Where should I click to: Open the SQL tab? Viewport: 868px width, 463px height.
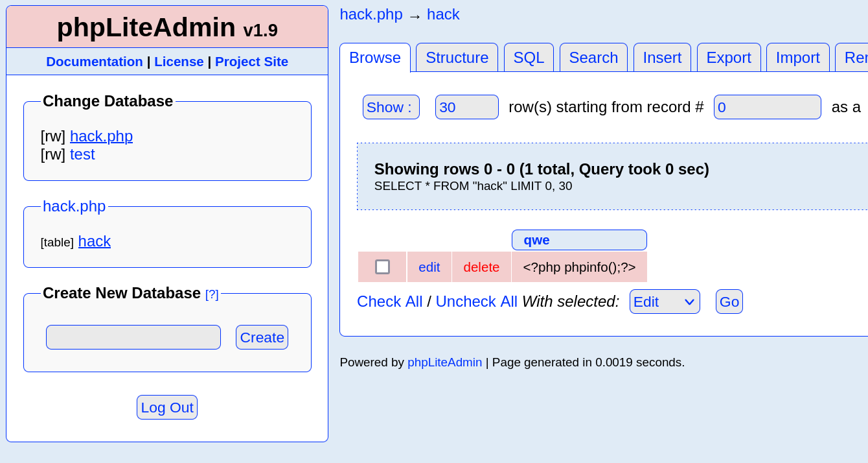[529, 58]
